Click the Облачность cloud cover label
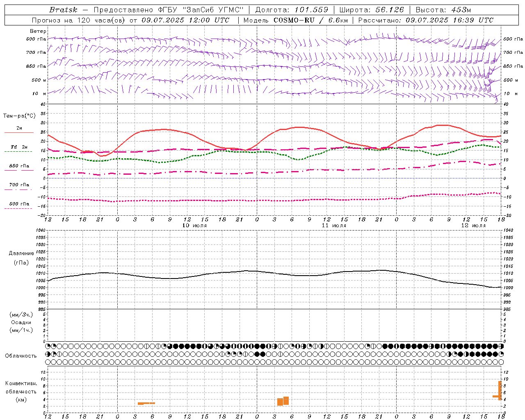525x420 pixels. (x=21, y=356)
